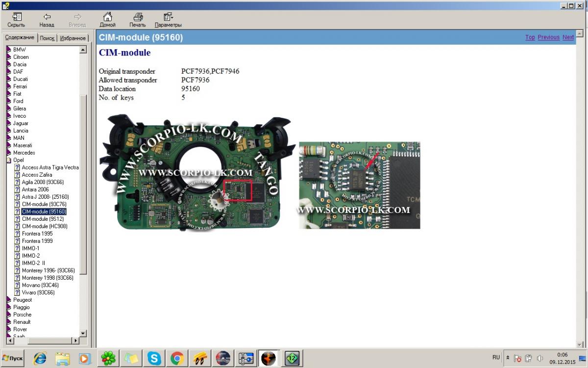Open the Agila 2008 (93C66) topic
Viewport: 588px width, 368px height.
[x=43, y=182]
